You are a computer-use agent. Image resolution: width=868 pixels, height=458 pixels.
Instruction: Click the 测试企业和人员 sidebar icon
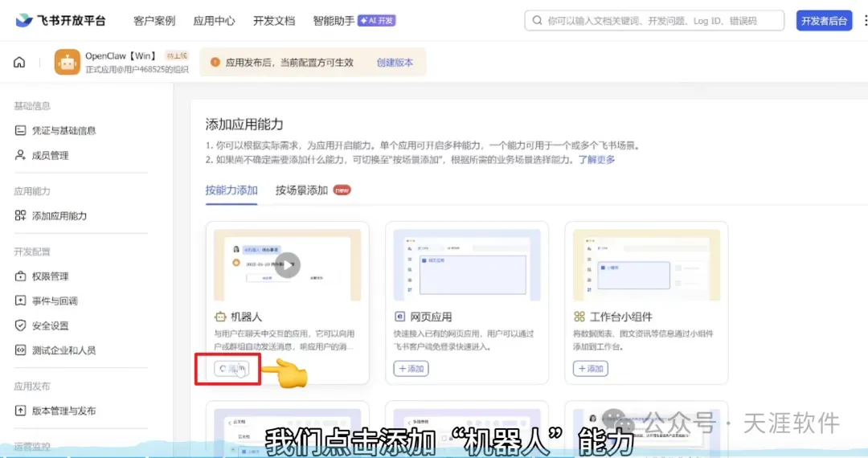[x=20, y=350]
